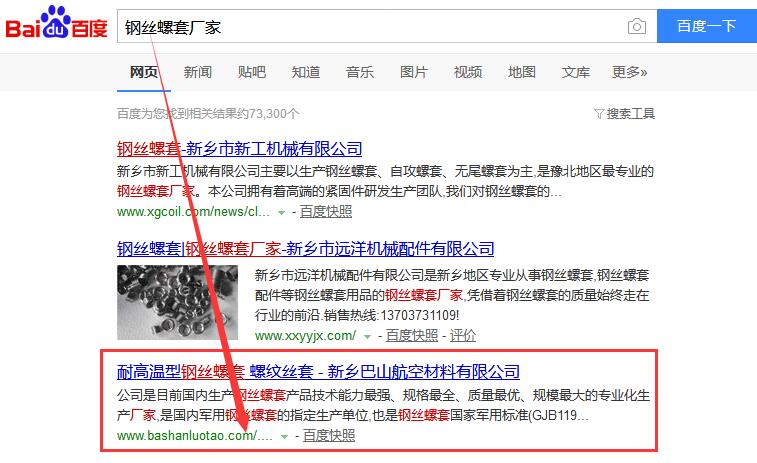
Task: Expand the 更多 menu
Action: 629,72
